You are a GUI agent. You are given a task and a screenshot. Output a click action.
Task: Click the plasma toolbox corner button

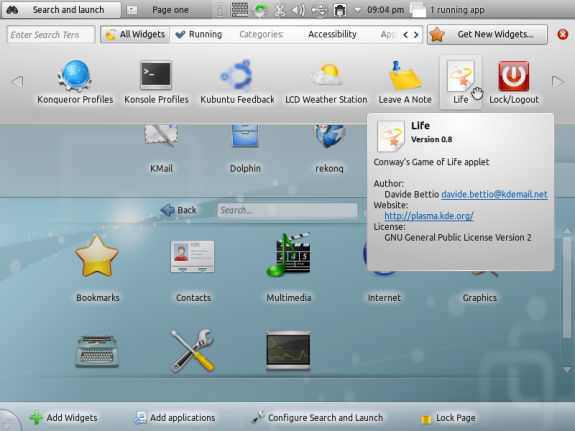pos(9,422)
